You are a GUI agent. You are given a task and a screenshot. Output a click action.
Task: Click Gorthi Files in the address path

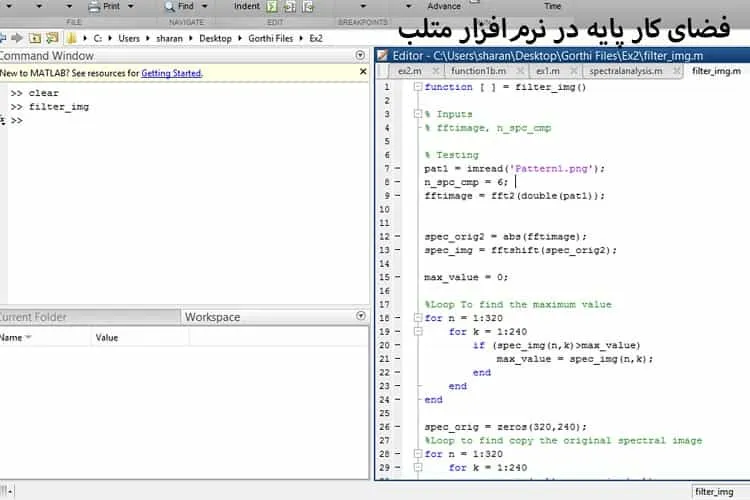tap(270, 38)
